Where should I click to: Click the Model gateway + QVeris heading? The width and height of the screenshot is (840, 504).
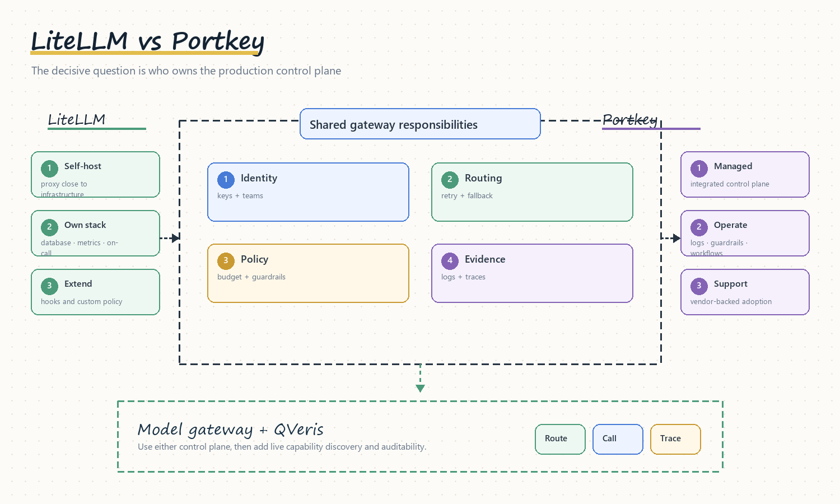(231, 430)
